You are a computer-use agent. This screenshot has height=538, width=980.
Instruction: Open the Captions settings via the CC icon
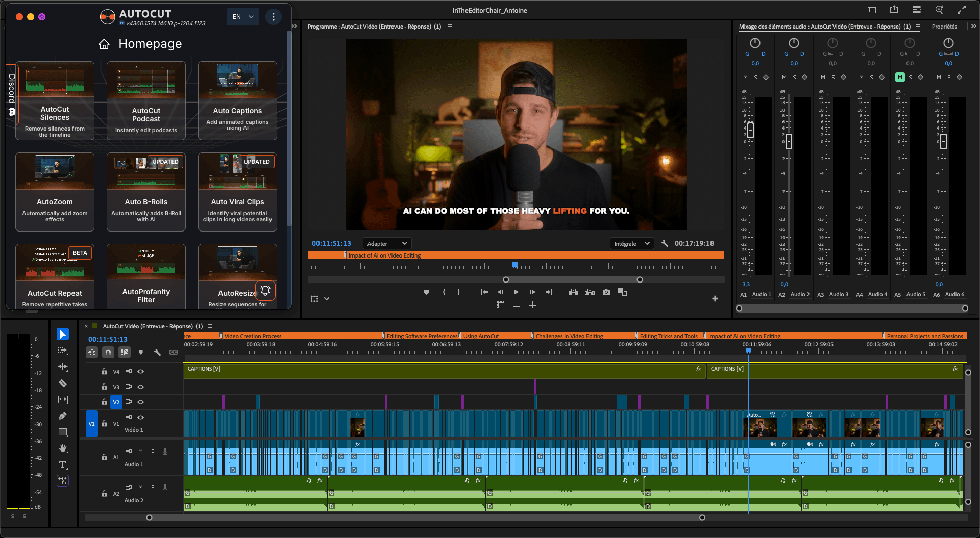pyautogui.click(x=174, y=352)
